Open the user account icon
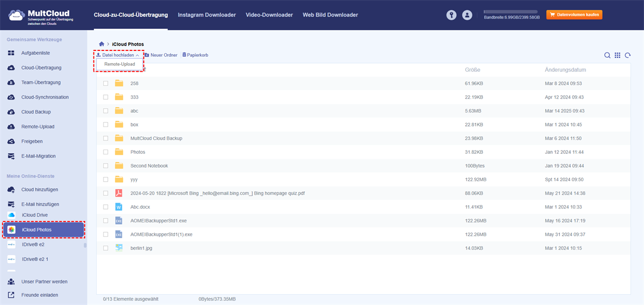Screen dimensions: 644x305 [467, 15]
